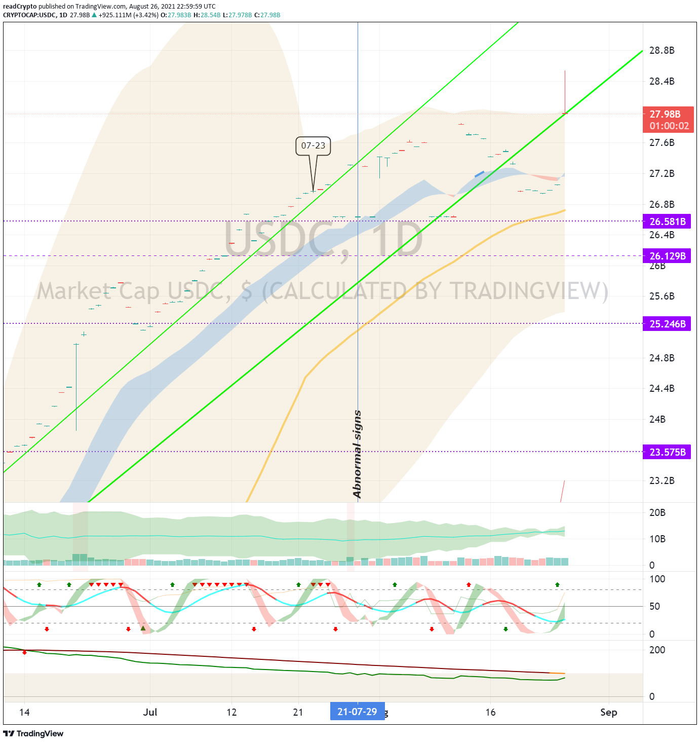
Task: Click the 21 date axis label
Action: pyautogui.click(x=298, y=712)
